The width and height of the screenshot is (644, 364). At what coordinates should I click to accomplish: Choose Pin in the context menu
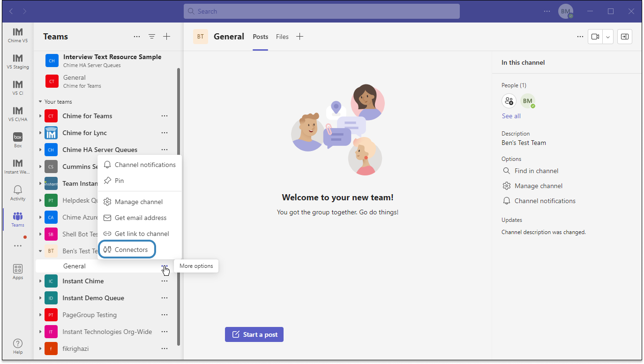tap(140, 181)
